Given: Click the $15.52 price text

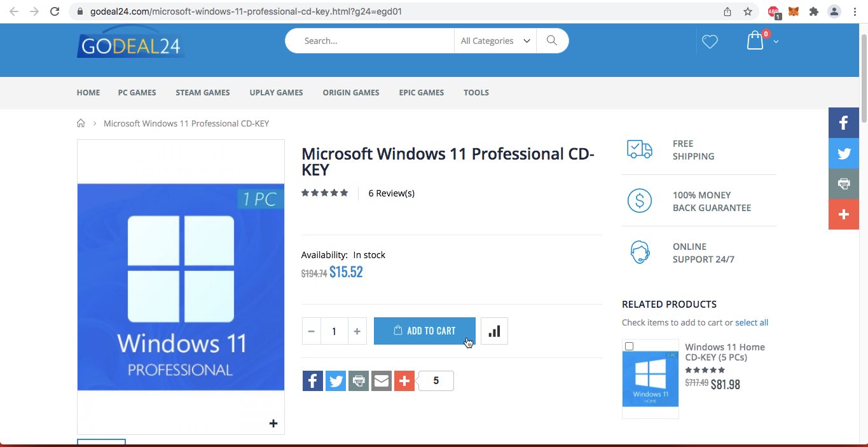Looking at the screenshot, I should (x=346, y=272).
